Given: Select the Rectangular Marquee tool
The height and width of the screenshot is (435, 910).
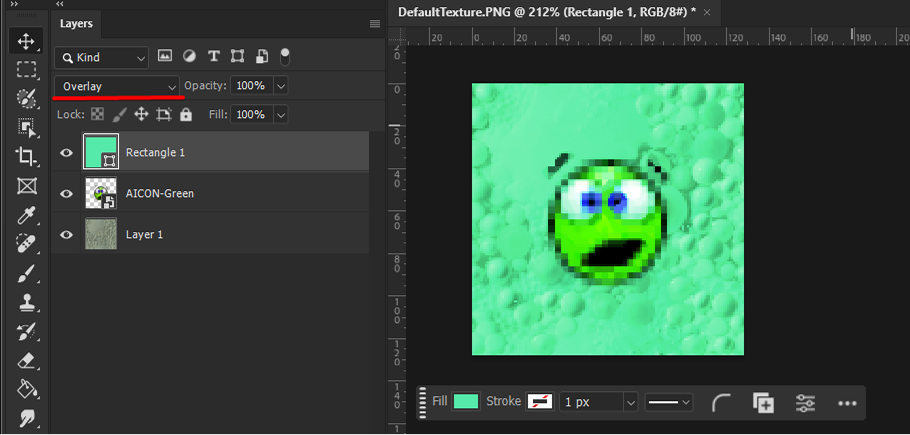Looking at the screenshot, I should (x=26, y=70).
